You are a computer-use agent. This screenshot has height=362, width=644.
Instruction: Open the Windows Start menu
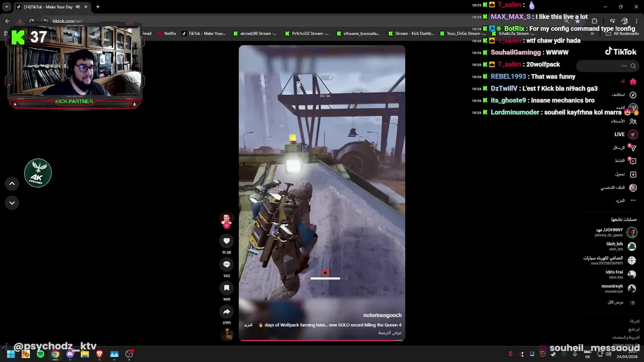pyautogui.click(x=11, y=354)
